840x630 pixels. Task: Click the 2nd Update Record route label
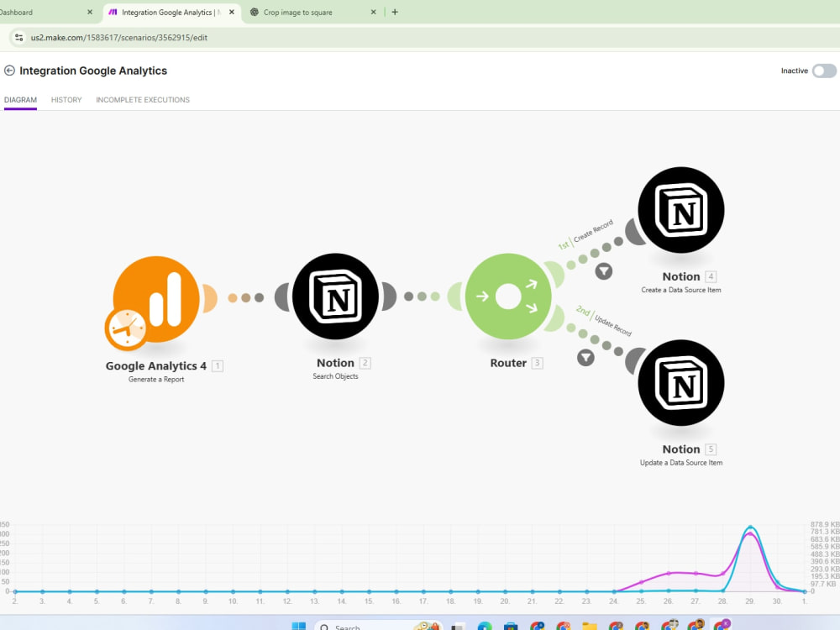[604, 320]
